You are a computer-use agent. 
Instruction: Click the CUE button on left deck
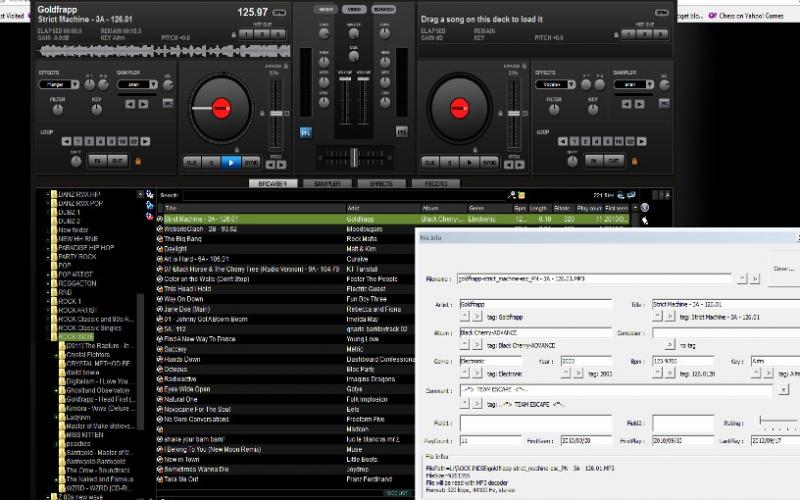click(191, 161)
